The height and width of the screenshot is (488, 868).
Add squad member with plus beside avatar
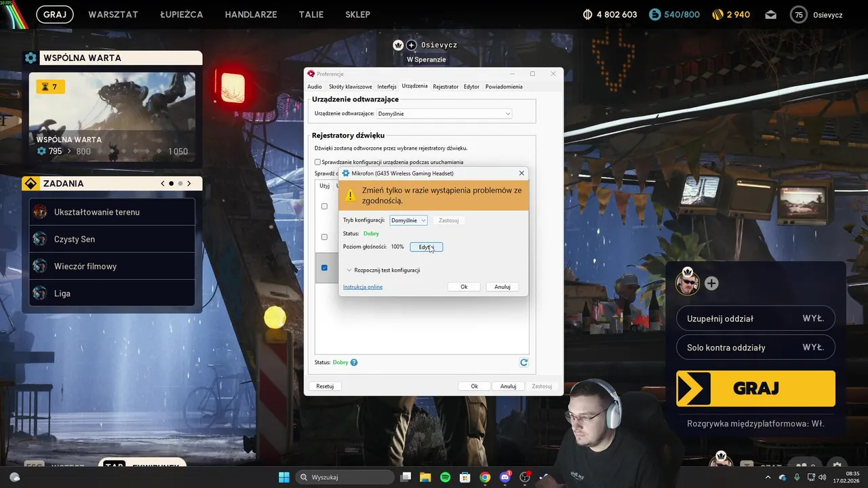point(711,283)
